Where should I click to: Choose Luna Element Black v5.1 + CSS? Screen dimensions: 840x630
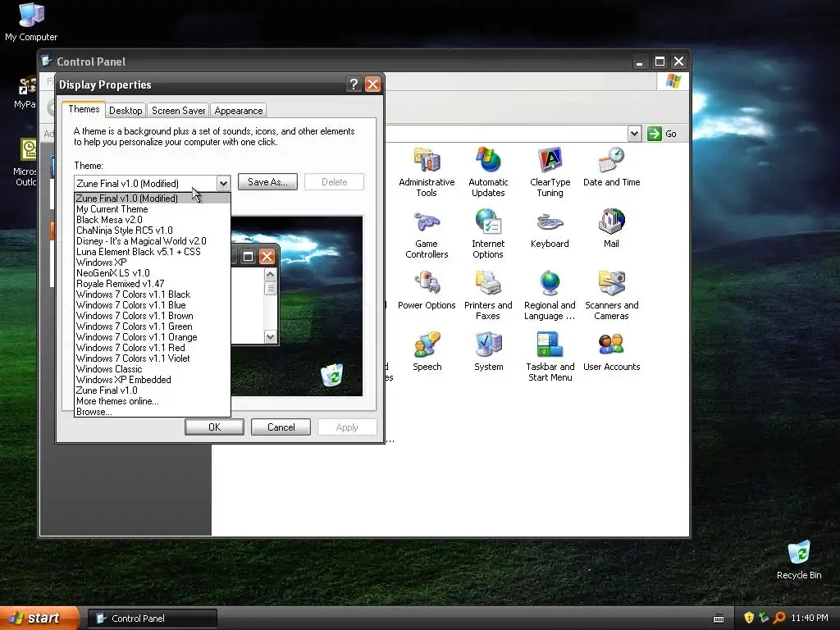pyautogui.click(x=153, y=252)
